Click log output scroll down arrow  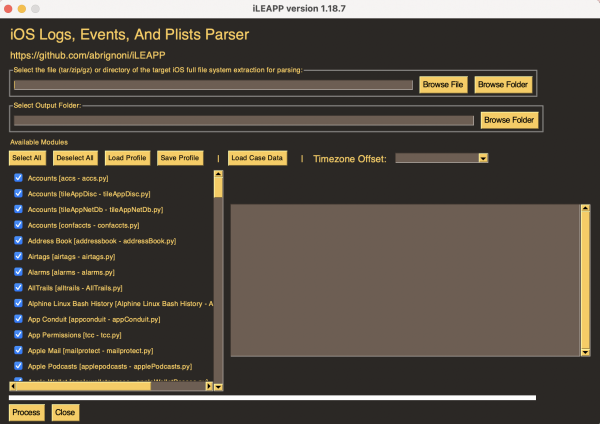(585, 352)
